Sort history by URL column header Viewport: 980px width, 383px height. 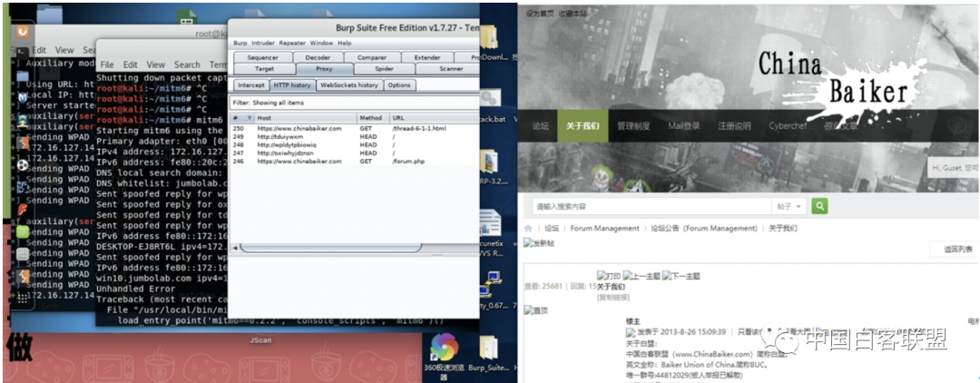pyautogui.click(x=435, y=117)
